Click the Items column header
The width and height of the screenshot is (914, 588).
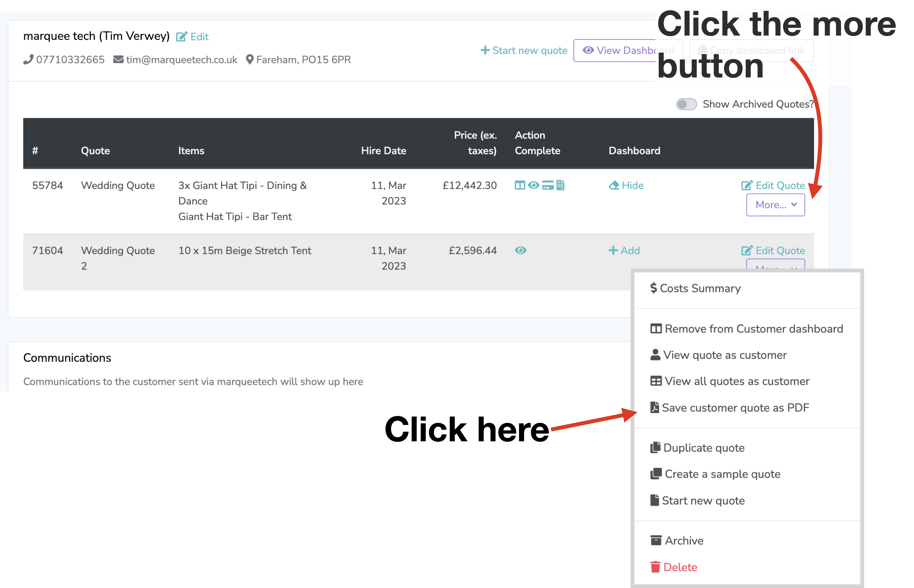pyautogui.click(x=191, y=150)
